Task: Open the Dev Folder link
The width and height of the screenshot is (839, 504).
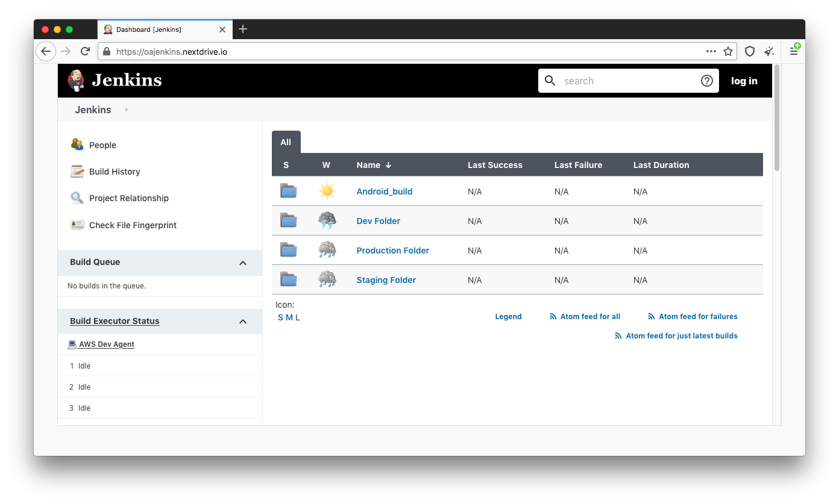Action: point(379,221)
